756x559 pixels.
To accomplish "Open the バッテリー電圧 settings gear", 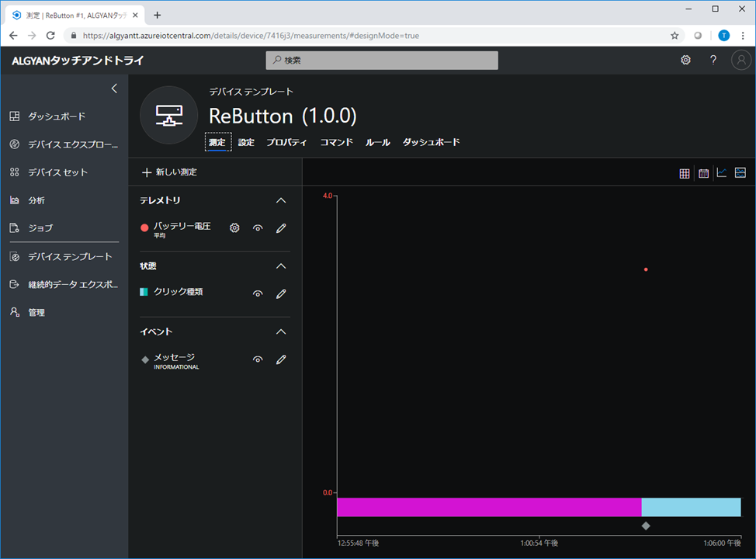I will [234, 227].
